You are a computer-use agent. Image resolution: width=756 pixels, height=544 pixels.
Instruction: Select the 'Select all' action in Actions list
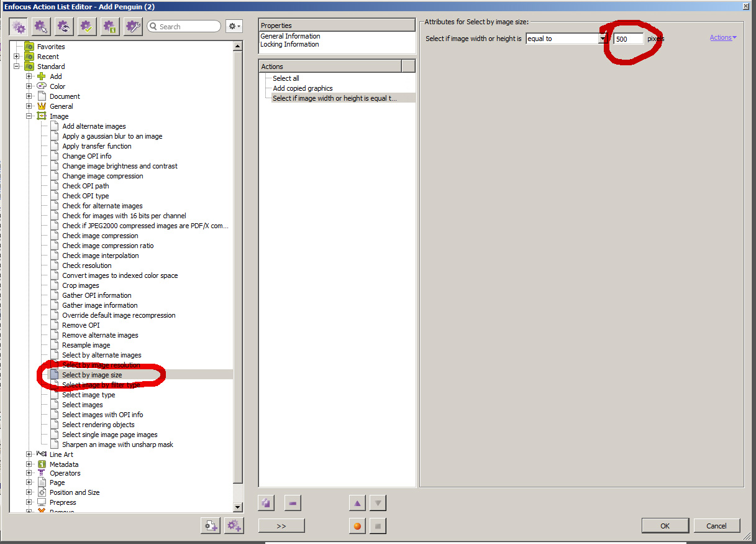tap(286, 78)
